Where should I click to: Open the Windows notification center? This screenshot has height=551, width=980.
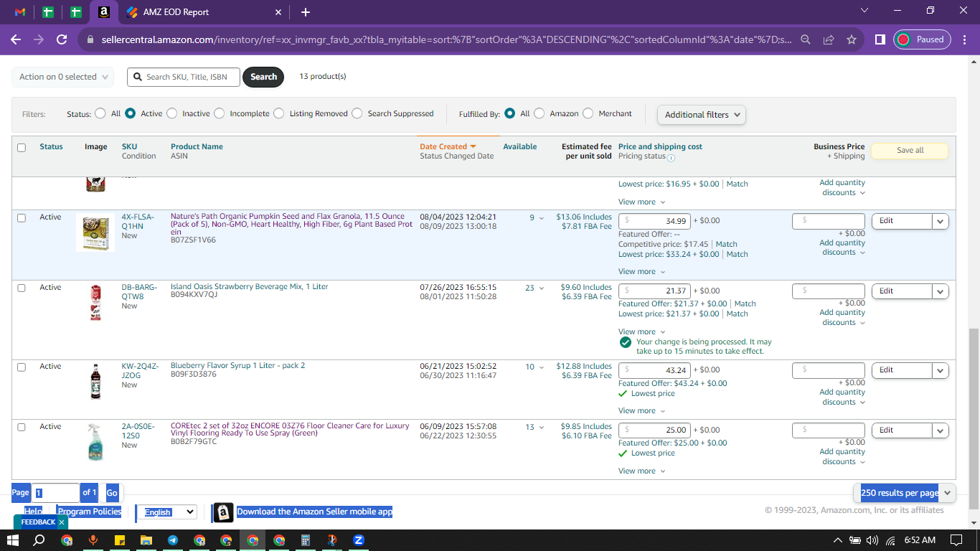956,540
